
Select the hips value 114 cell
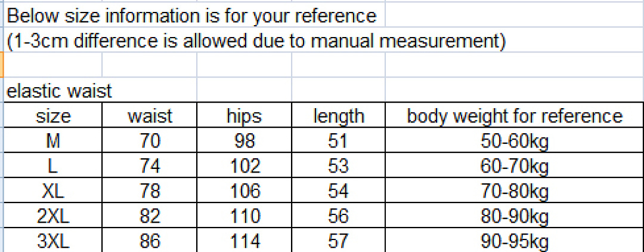coord(244,240)
